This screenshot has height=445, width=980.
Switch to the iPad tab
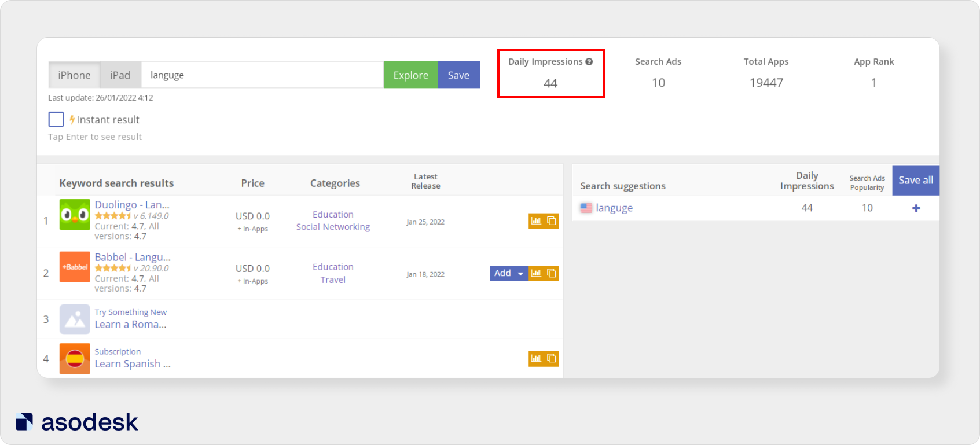click(x=120, y=75)
